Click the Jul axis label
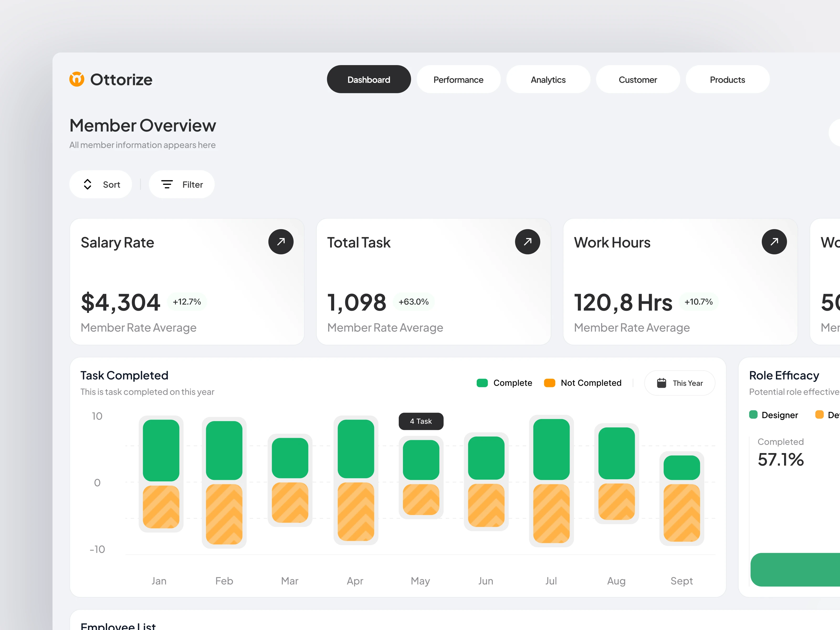The width and height of the screenshot is (840, 630). click(x=551, y=581)
